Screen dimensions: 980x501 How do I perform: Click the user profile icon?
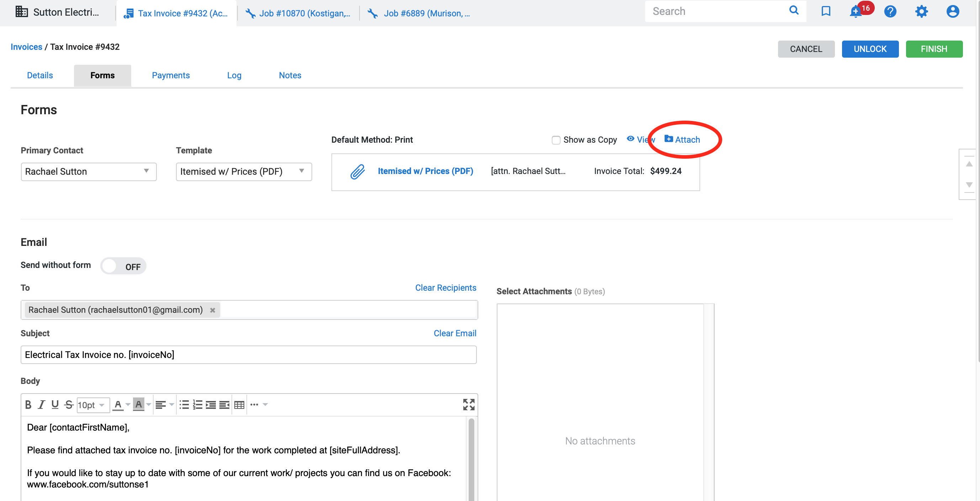point(952,12)
